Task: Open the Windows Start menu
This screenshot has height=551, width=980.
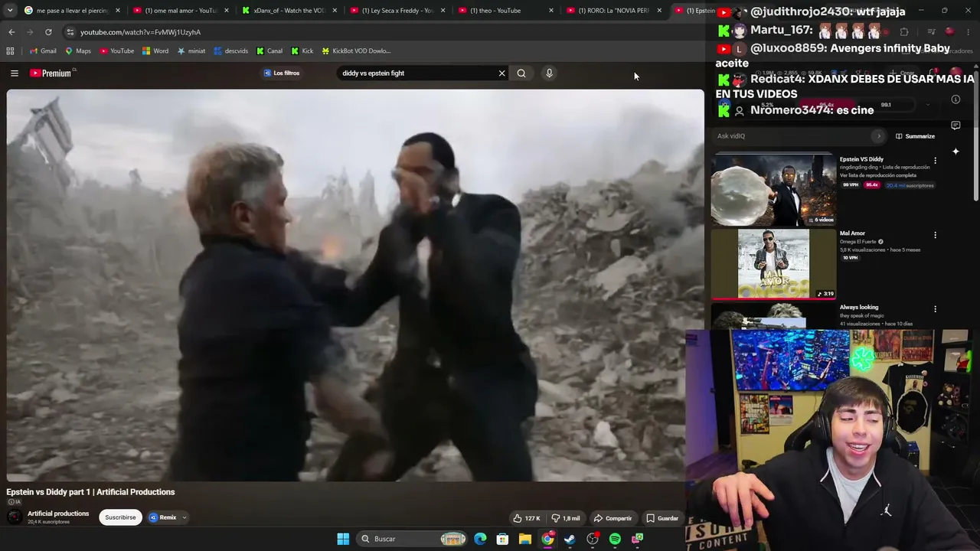Action: coord(343,539)
